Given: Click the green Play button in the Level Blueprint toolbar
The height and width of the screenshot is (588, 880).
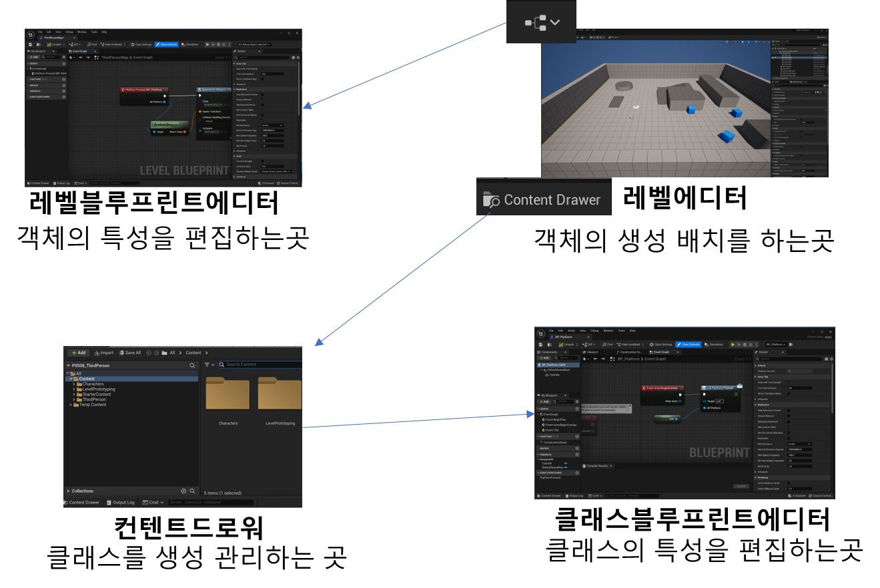Looking at the screenshot, I should coord(207,45).
